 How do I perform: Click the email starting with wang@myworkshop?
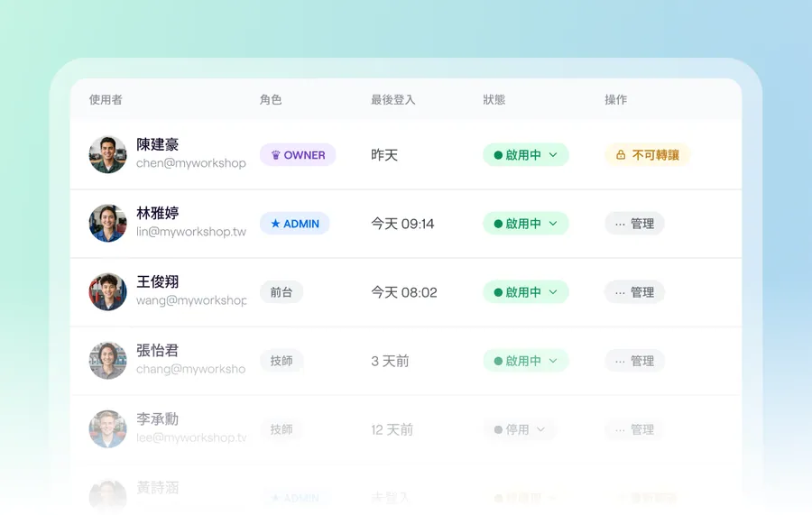[191, 300]
